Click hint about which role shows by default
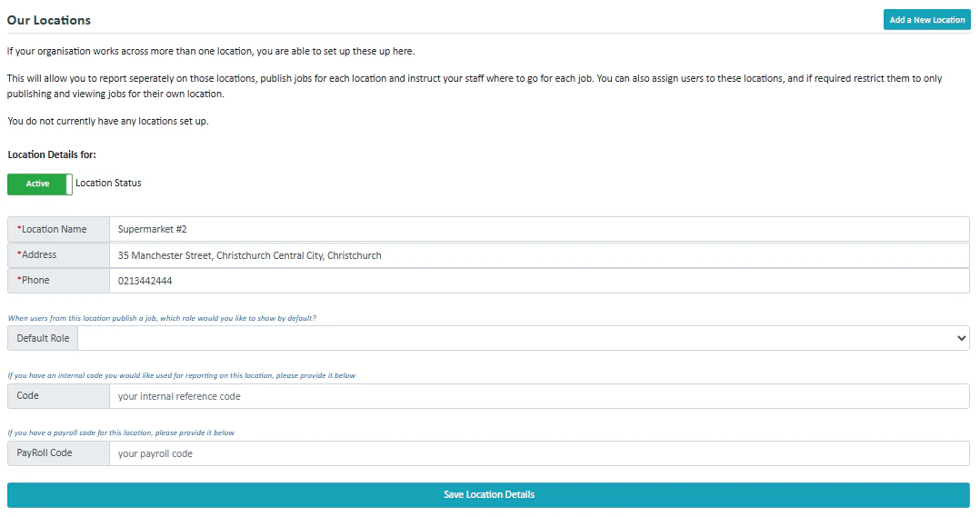Viewport: 980px width, 517px height. [x=161, y=318]
